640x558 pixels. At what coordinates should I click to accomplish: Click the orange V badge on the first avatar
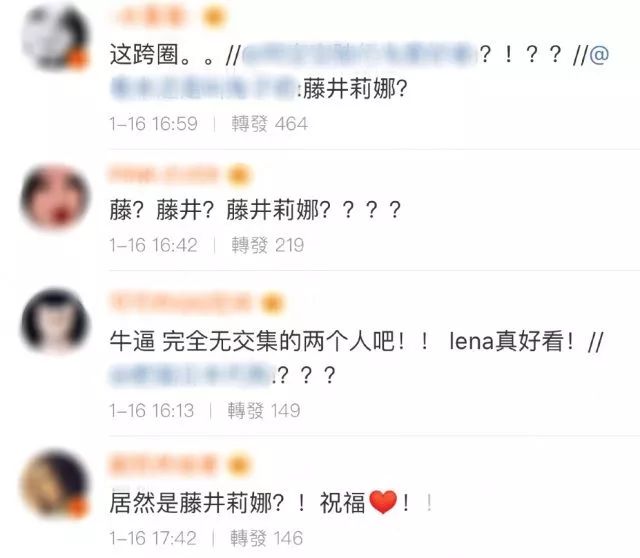point(78,58)
